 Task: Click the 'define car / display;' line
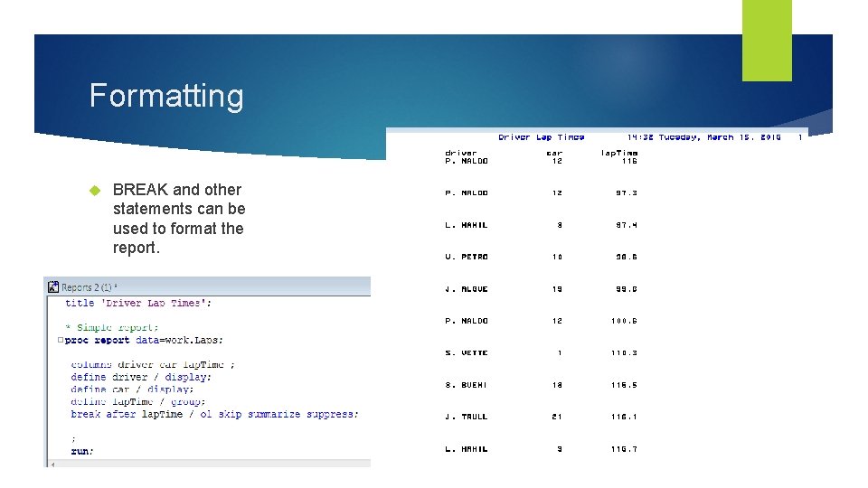point(132,389)
